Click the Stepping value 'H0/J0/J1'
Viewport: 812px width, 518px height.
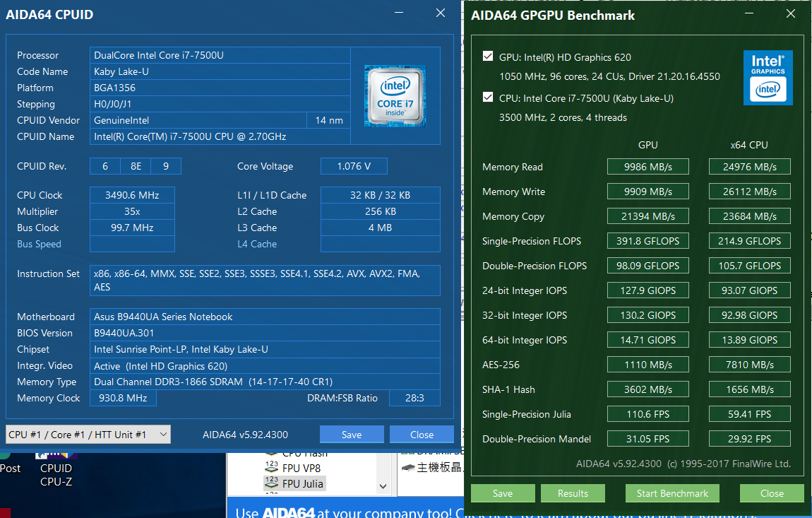(220, 104)
